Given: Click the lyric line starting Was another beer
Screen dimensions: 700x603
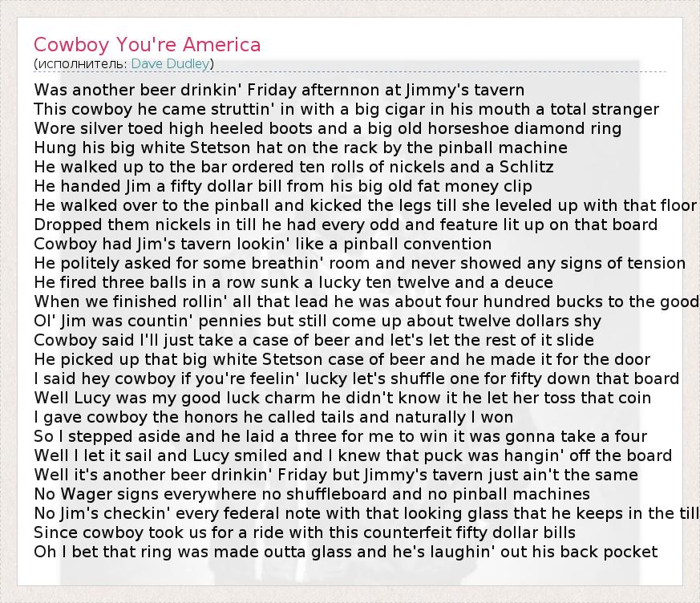Looking at the screenshot, I should (279, 90).
